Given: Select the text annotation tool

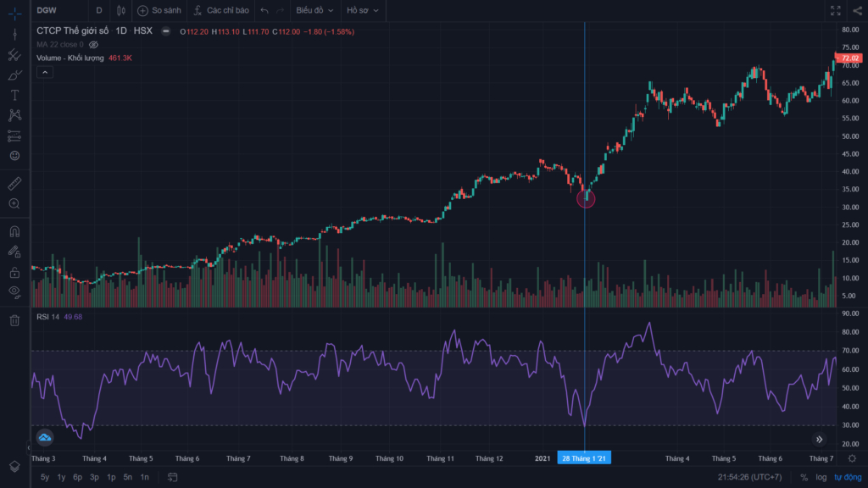Looking at the screenshot, I should [15, 95].
